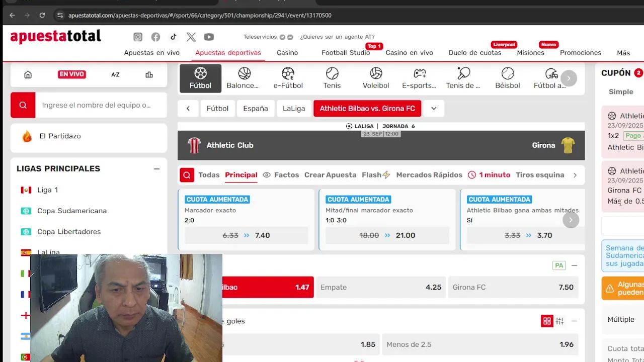Collapse the 1x2 market section
This screenshot has height=362, width=644.
[x=574, y=265]
